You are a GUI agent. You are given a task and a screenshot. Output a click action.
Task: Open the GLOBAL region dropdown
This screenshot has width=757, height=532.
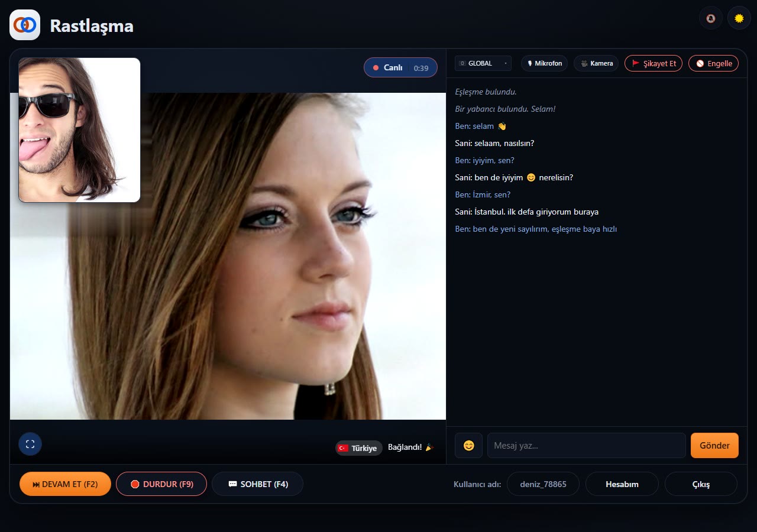(x=483, y=63)
